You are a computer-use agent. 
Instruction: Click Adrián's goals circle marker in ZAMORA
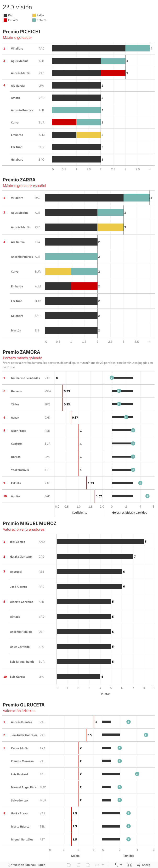coord(147,496)
